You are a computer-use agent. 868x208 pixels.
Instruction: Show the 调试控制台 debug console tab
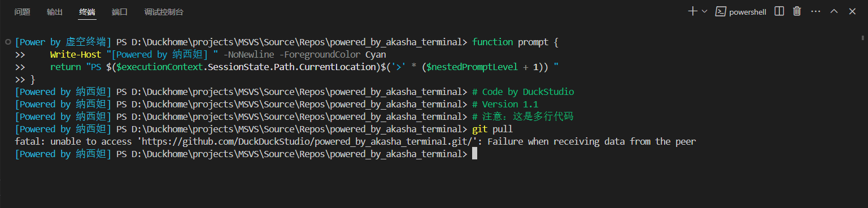coord(164,12)
